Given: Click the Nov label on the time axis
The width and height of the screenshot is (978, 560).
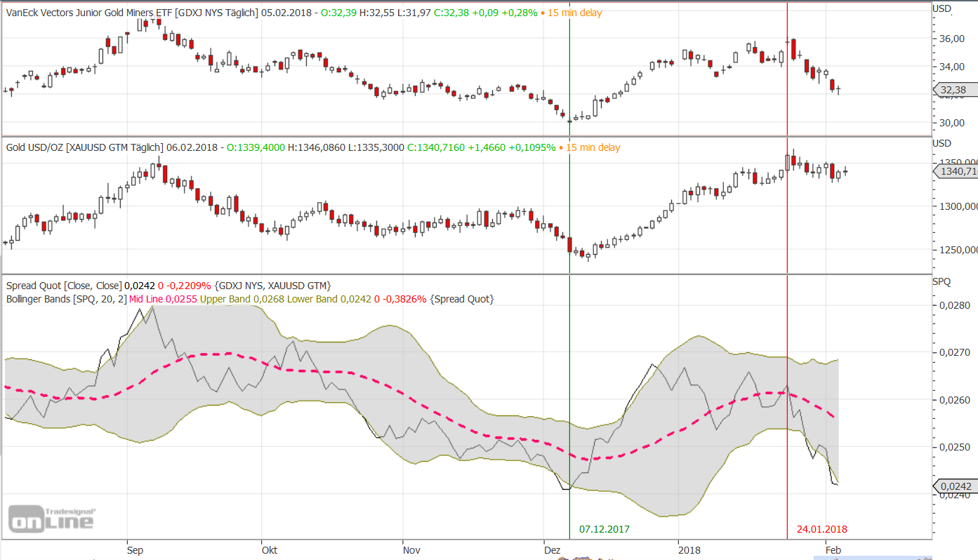Looking at the screenshot, I should [412, 549].
